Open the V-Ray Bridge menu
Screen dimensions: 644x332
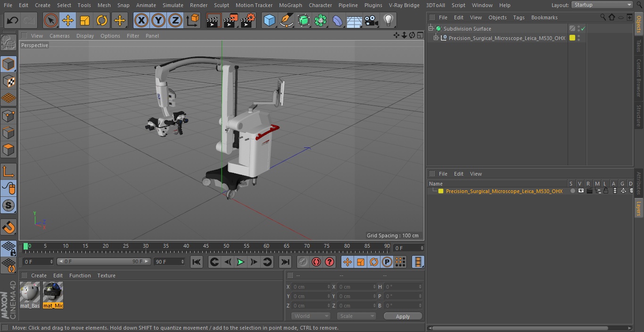coord(404,5)
